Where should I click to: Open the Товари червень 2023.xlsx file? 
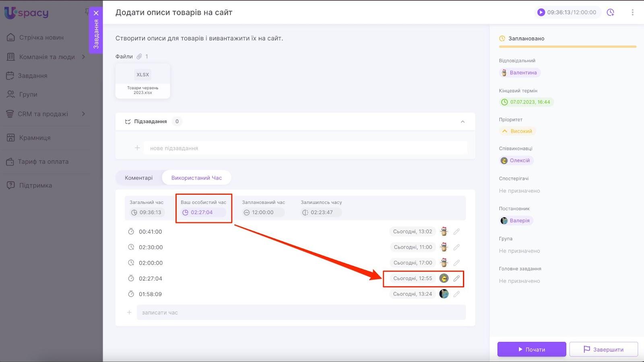(142, 81)
